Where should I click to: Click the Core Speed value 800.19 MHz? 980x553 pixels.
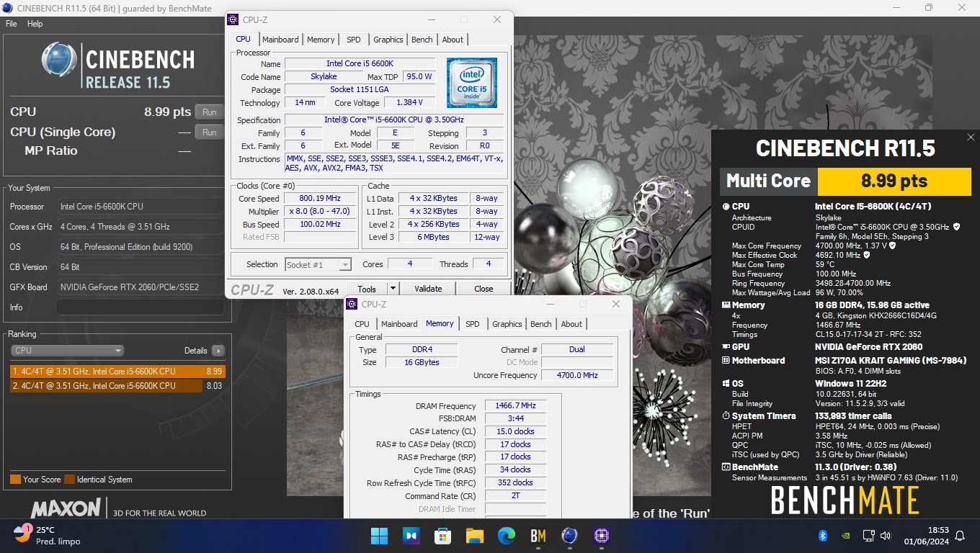pyautogui.click(x=318, y=198)
